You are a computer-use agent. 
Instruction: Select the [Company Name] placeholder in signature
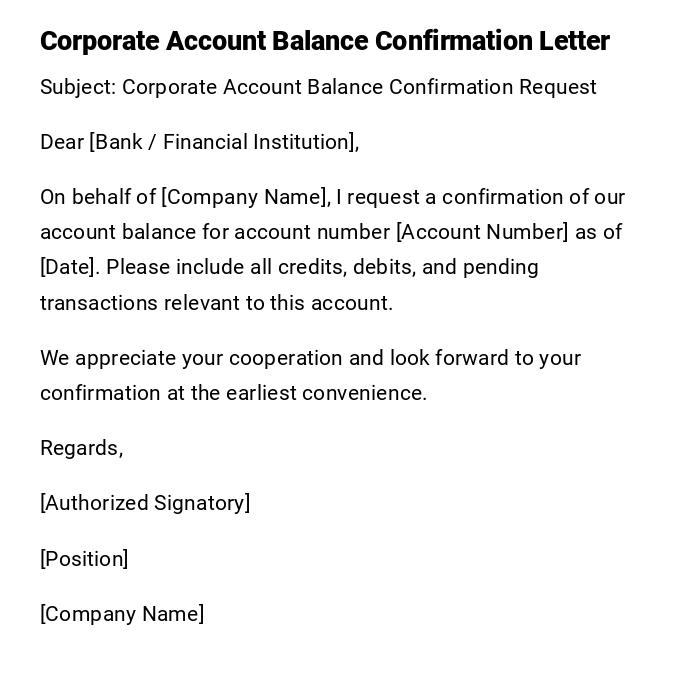(x=122, y=614)
